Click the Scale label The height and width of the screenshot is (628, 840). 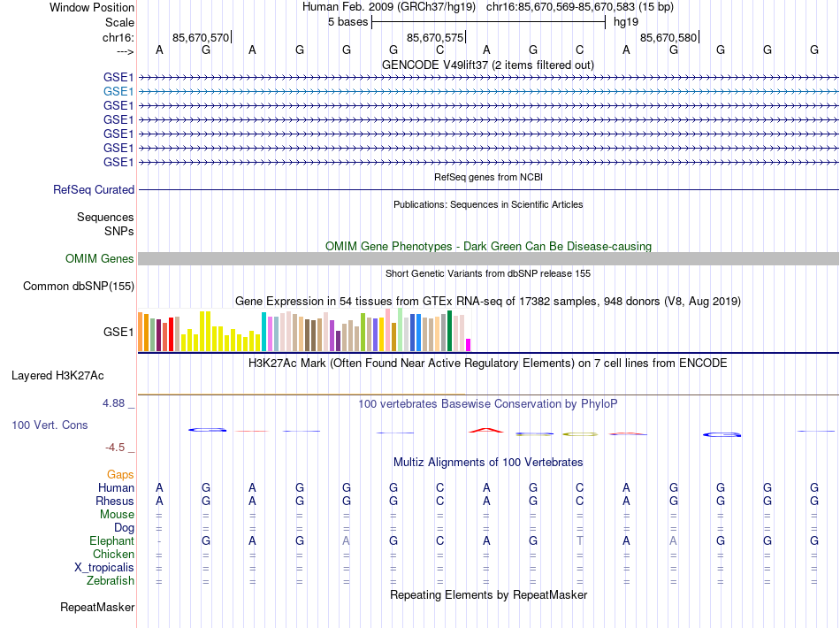point(119,23)
